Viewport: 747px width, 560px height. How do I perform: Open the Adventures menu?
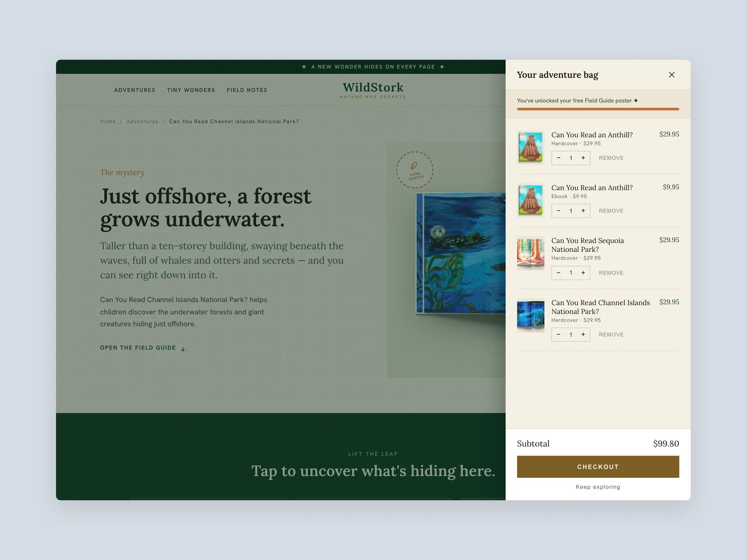coord(135,90)
